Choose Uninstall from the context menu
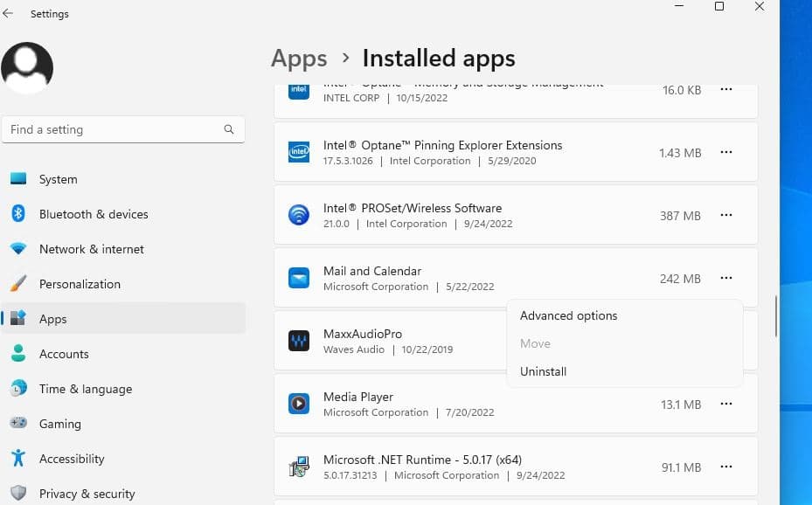Image resolution: width=812 pixels, height=505 pixels. 543,371
